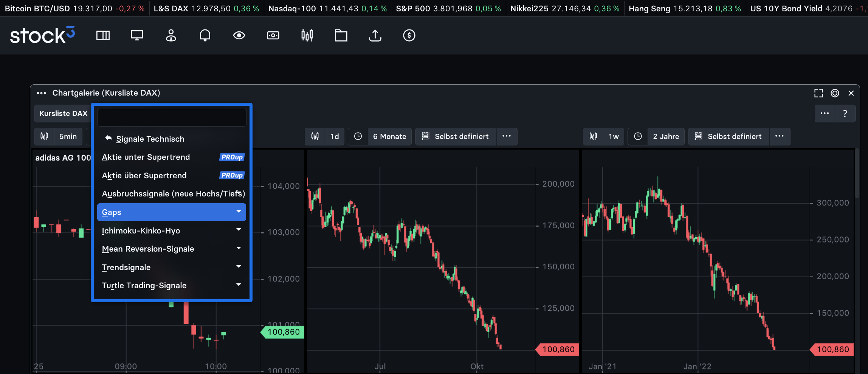Open three-dot menu of 6 Monate chart toolbar

[x=507, y=136]
